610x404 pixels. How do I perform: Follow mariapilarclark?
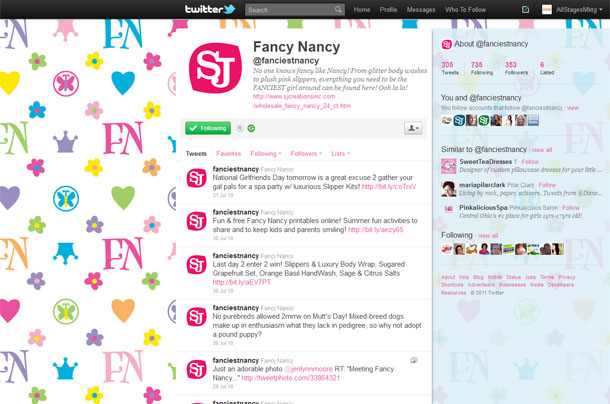click(x=547, y=185)
